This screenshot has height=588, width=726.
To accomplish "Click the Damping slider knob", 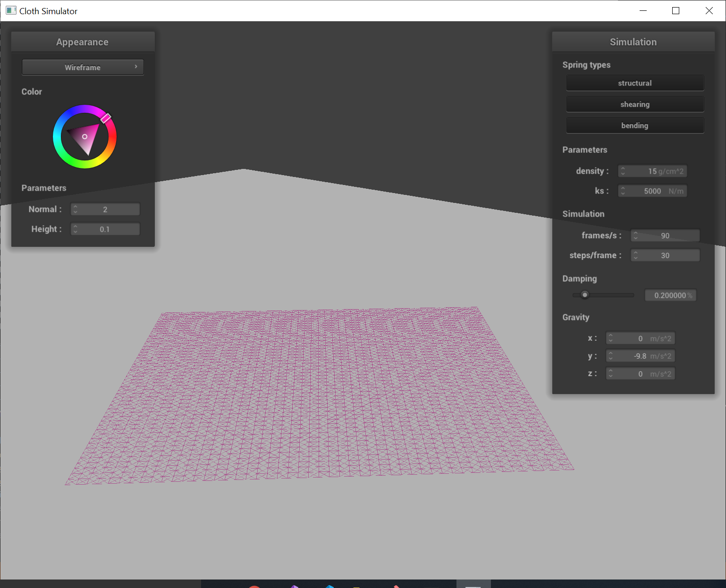I will (x=585, y=295).
